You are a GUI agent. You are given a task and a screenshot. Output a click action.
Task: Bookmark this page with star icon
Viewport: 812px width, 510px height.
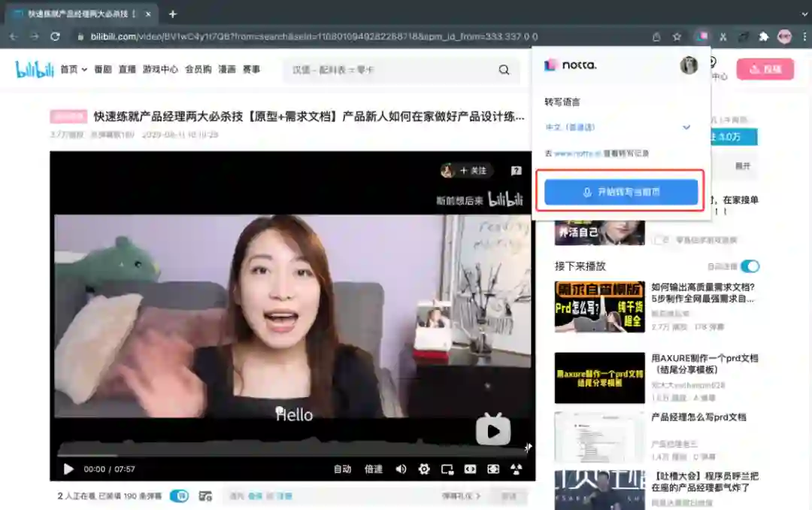pyautogui.click(x=677, y=36)
